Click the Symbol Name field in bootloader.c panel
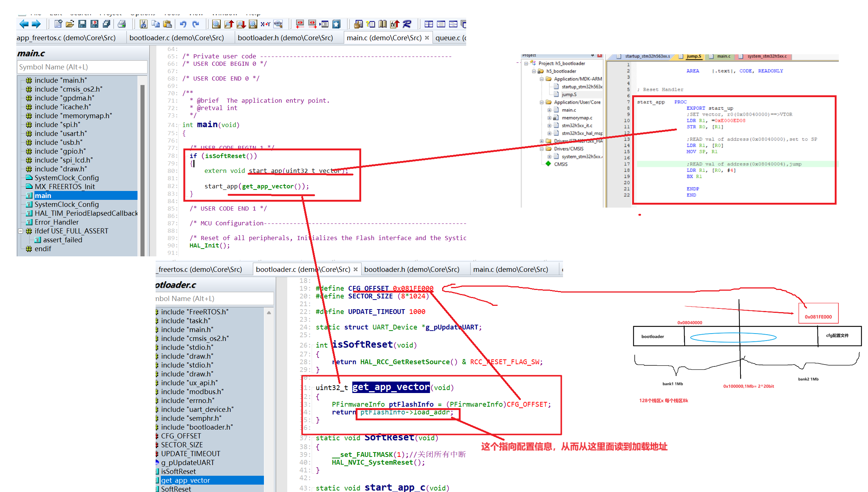The width and height of the screenshot is (868, 492). pyautogui.click(x=214, y=298)
